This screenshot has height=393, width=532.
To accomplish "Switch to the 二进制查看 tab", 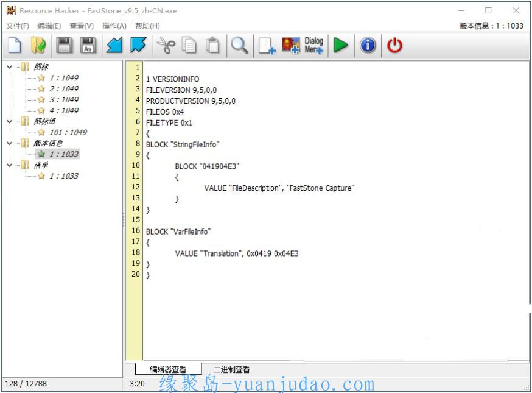I will (x=232, y=369).
